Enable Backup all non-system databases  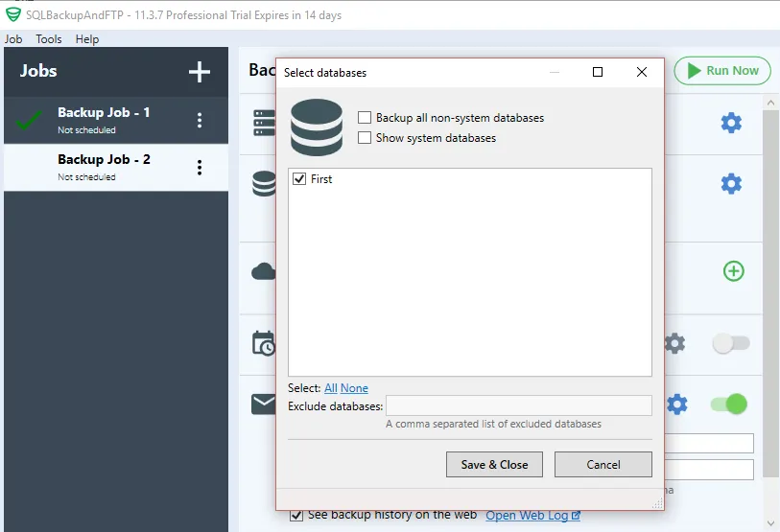(x=365, y=117)
